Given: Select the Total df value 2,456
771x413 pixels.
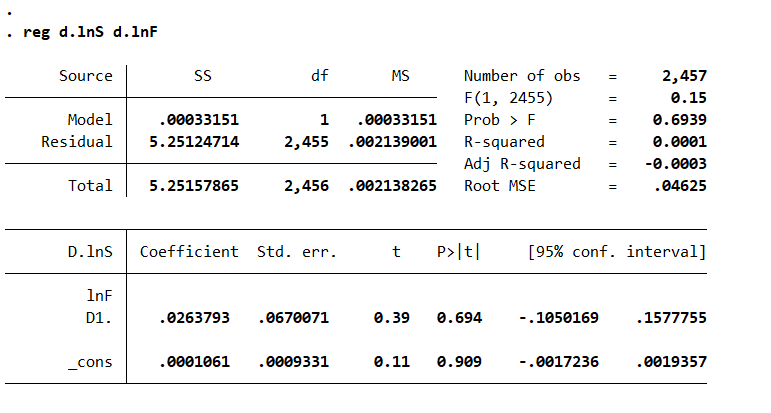Looking at the screenshot, I should point(305,186).
